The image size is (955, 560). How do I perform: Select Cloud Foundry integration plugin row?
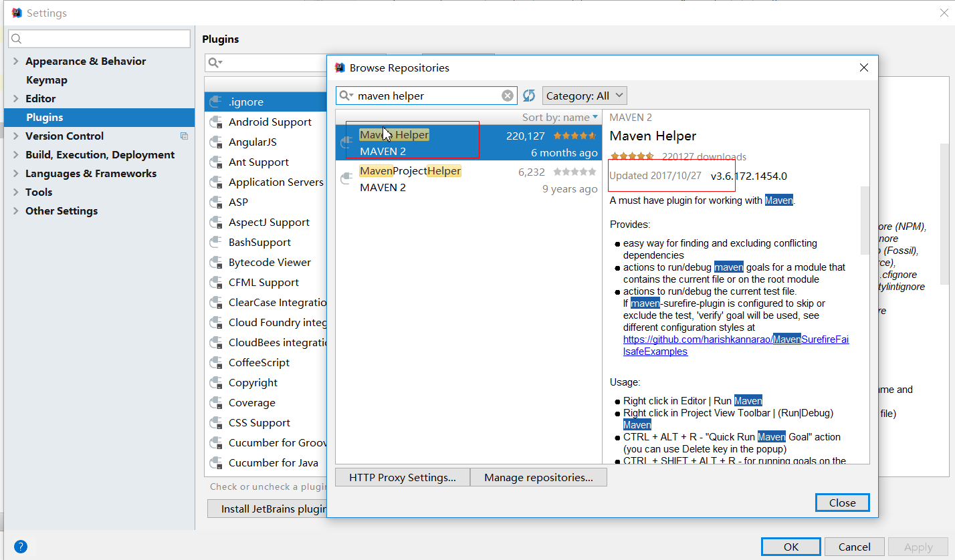point(266,323)
